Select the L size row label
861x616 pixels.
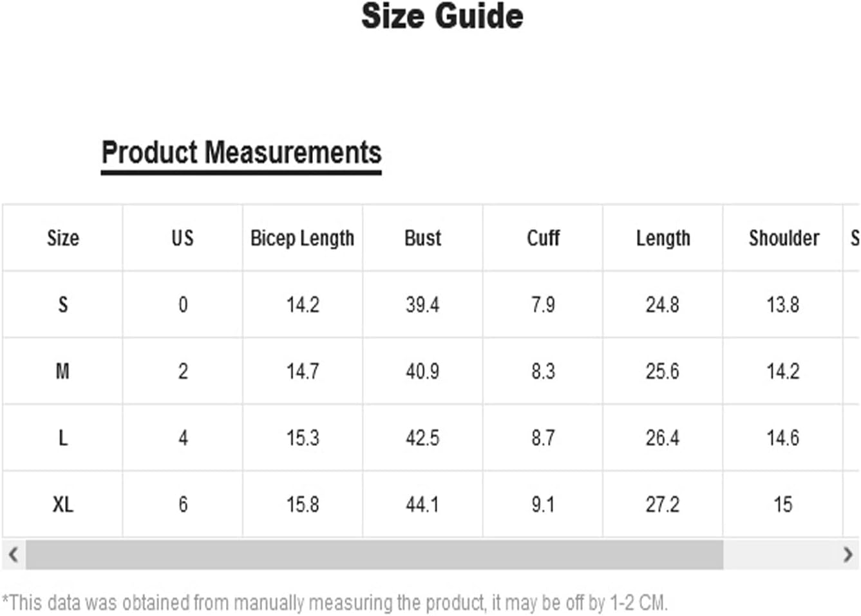click(x=62, y=438)
